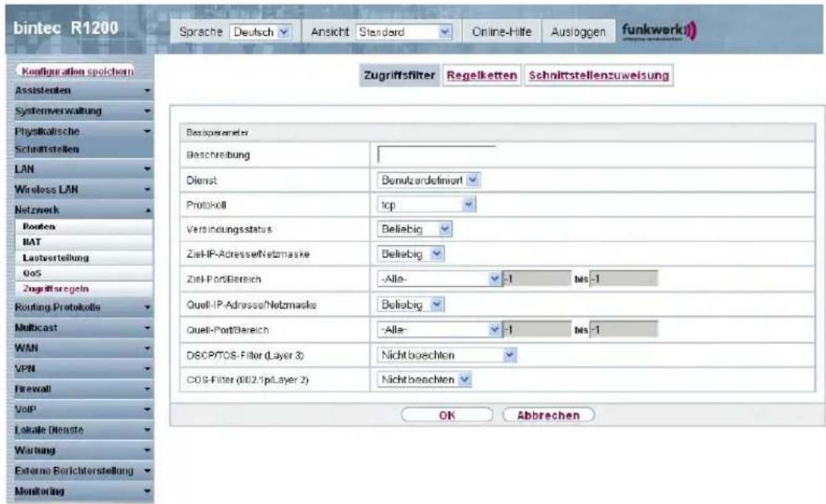Open Quell-IP-Adresse/Netzmaske dropdown
Screen dimensions: 826x504
tap(411, 304)
